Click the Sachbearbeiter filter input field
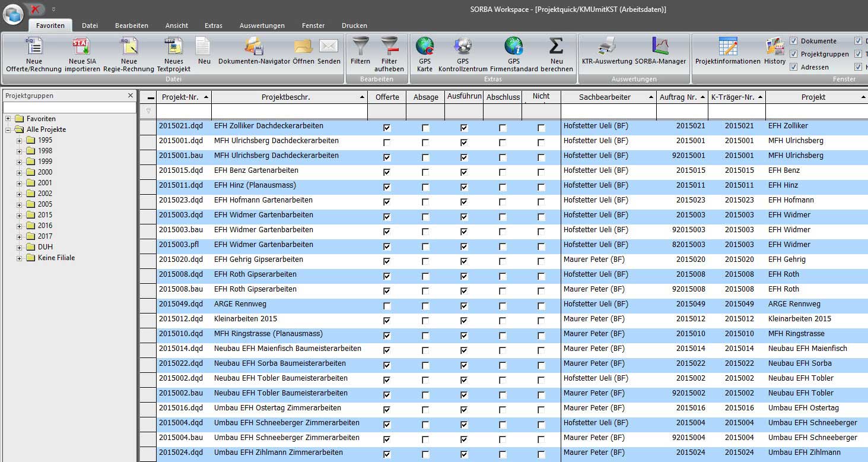This screenshot has width=868, height=462. tap(608, 112)
